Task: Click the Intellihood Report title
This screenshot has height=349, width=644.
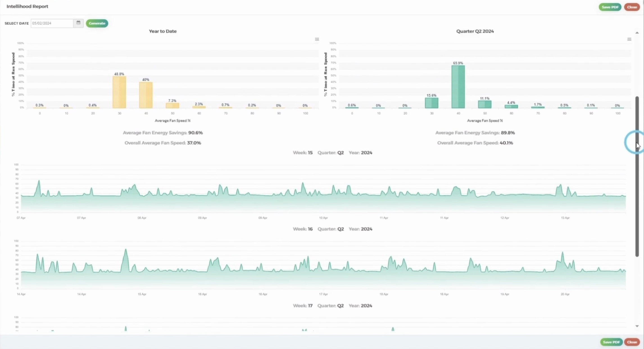Action: [x=27, y=6]
